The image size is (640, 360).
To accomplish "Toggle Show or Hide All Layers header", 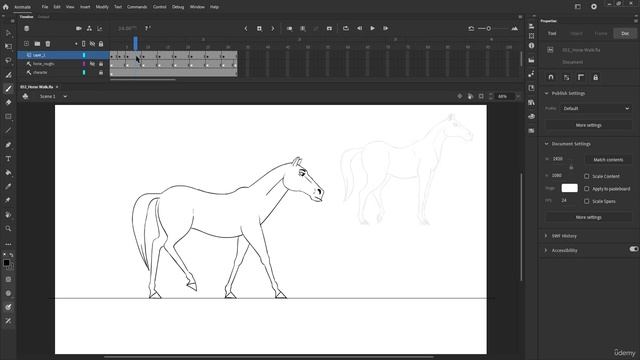I will point(92,44).
